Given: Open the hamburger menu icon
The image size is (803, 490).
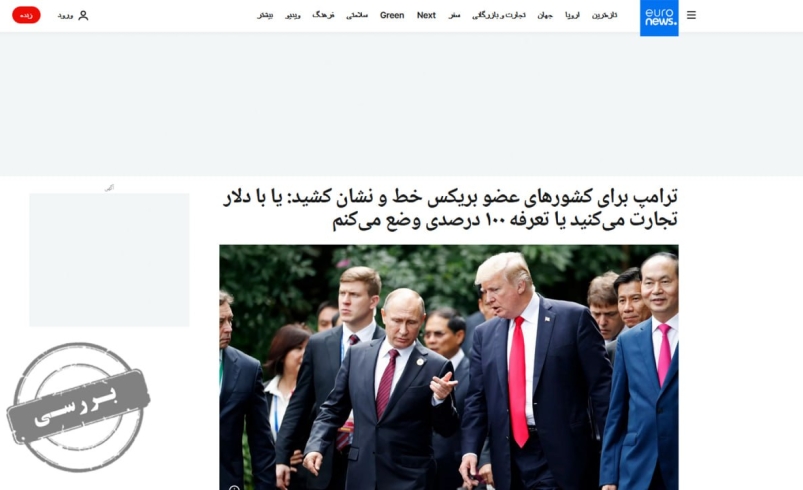Looking at the screenshot, I should click(x=691, y=15).
